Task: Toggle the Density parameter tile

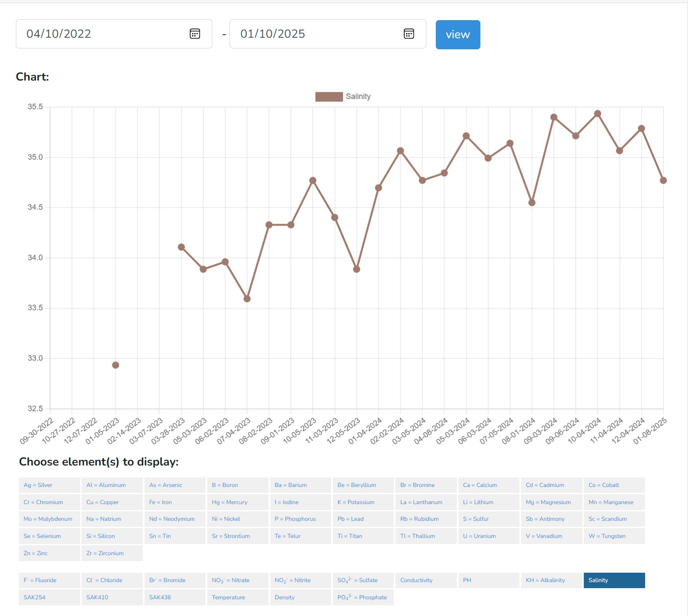Action: pos(300,598)
